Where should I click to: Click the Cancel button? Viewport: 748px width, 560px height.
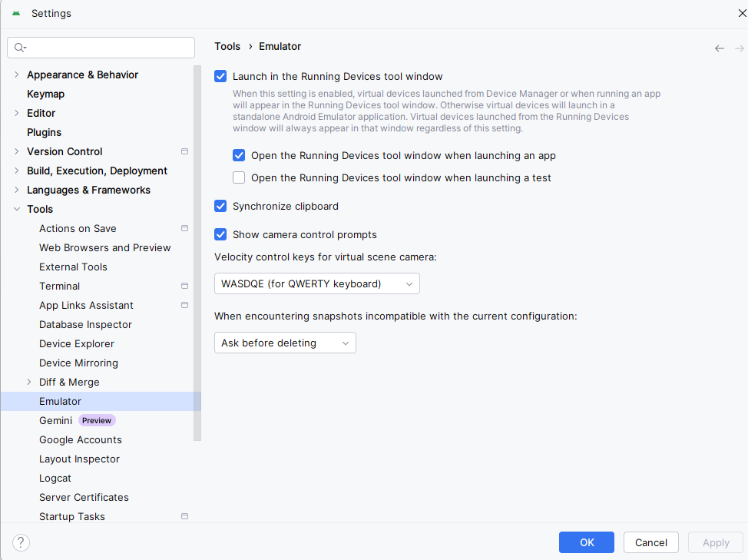[x=650, y=542]
